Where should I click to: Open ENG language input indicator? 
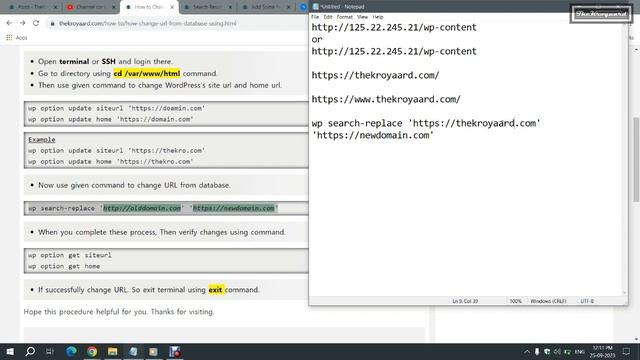tap(579, 352)
